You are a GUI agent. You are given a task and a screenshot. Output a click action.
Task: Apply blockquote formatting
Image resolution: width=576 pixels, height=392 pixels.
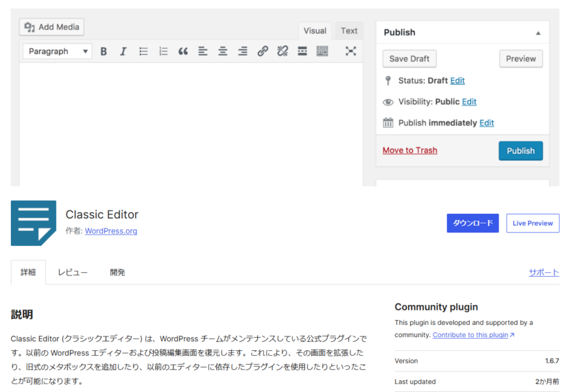click(x=183, y=51)
